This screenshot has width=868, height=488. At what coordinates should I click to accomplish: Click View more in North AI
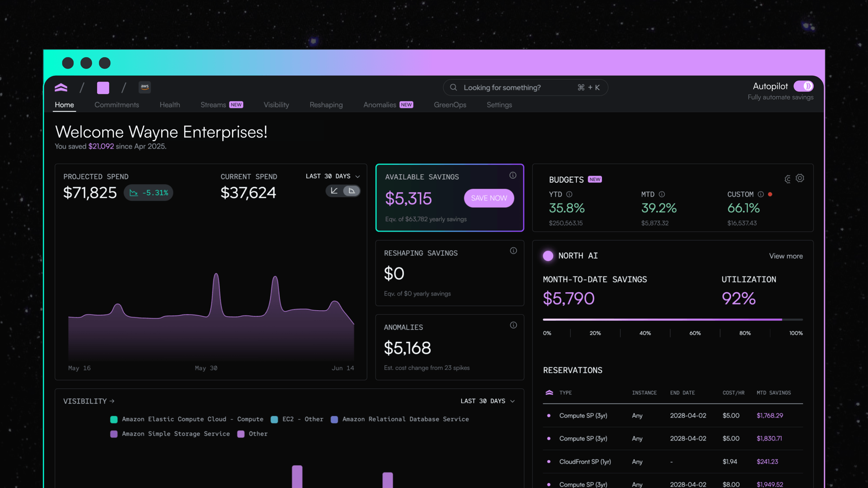pyautogui.click(x=786, y=256)
